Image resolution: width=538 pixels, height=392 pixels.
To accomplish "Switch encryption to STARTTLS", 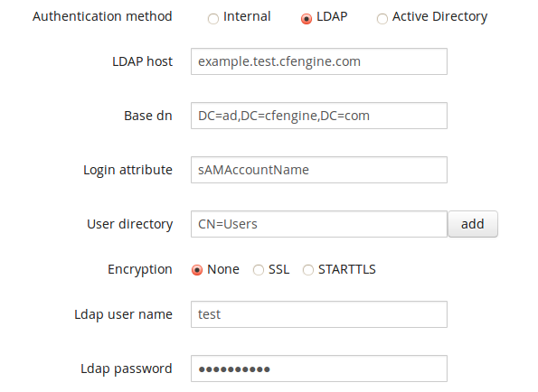I will pos(308,270).
